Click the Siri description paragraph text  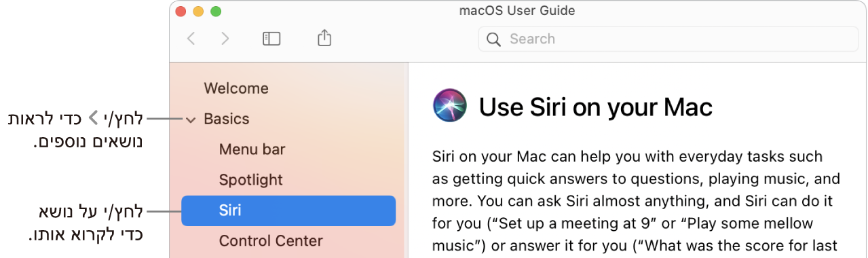point(637,201)
